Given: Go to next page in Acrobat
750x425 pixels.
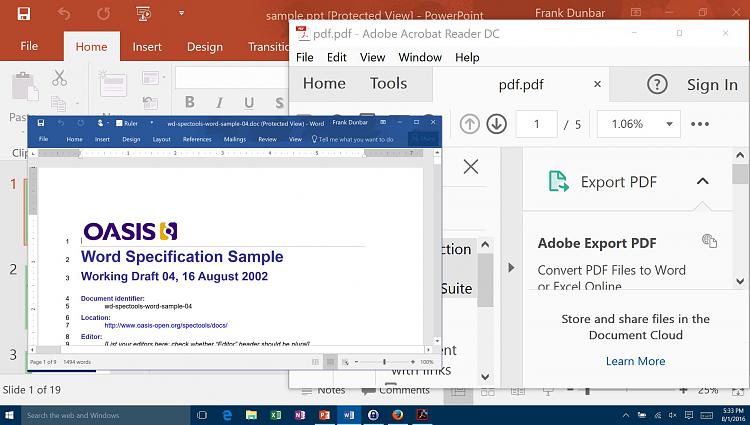Looking at the screenshot, I should 496,124.
